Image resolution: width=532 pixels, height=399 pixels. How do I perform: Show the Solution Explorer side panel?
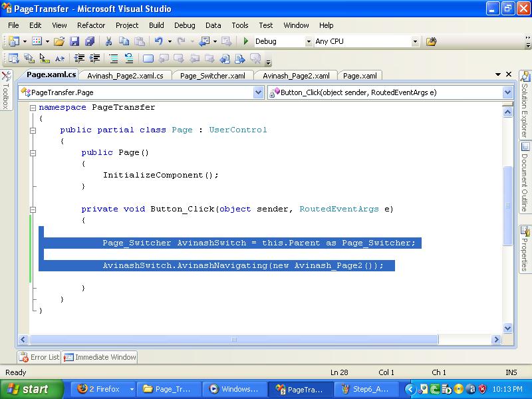(525, 104)
